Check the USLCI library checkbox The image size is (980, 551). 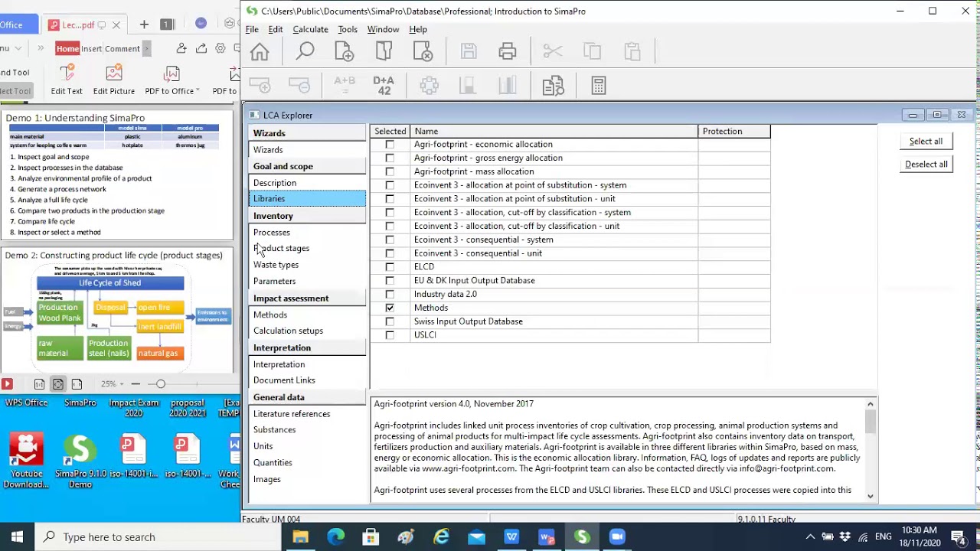click(x=390, y=335)
